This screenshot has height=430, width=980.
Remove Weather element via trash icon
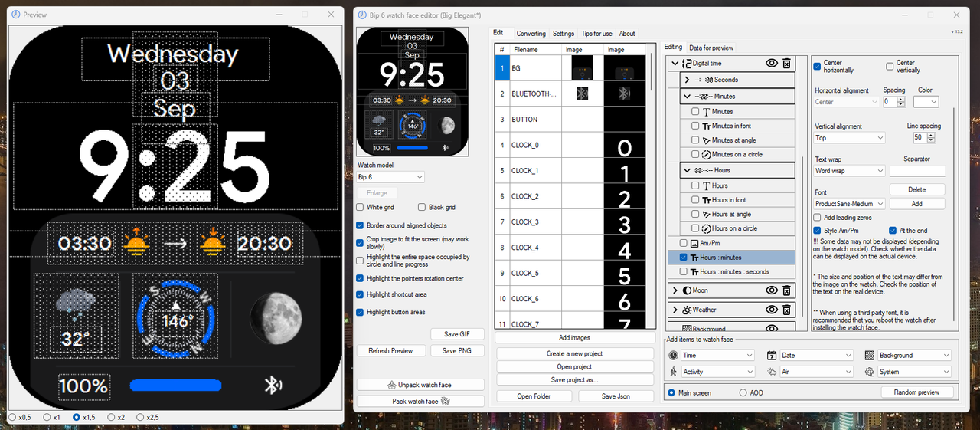click(786, 310)
